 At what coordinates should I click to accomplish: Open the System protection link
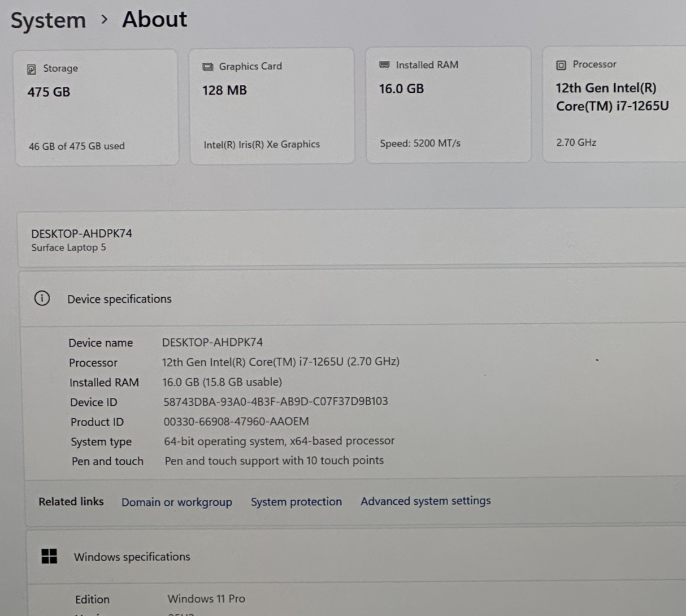296,501
